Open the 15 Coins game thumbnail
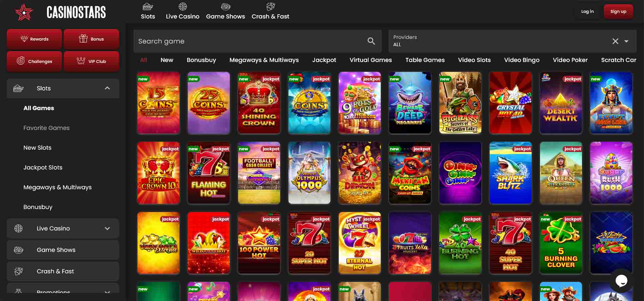Image resolution: width=644 pixels, height=301 pixels. click(x=158, y=103)
